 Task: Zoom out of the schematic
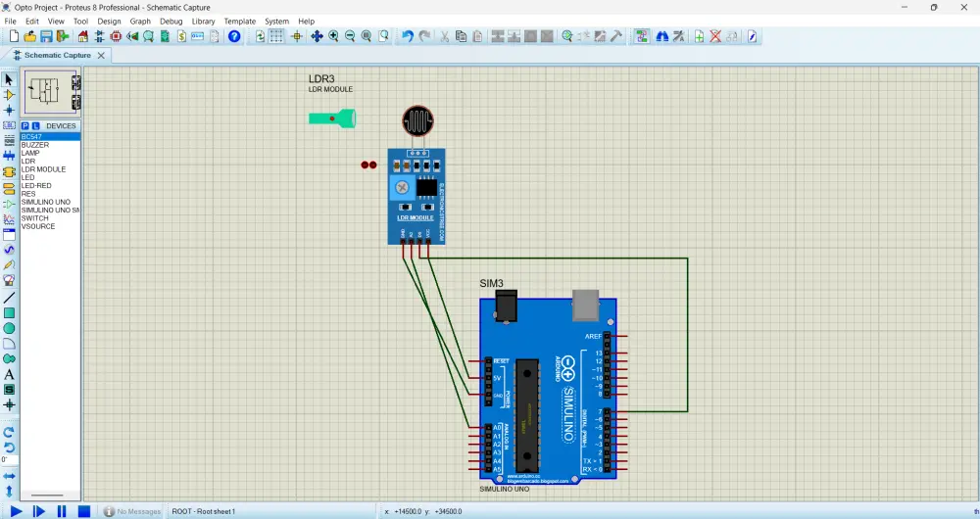pyautogui.click(x=350, y=36)
